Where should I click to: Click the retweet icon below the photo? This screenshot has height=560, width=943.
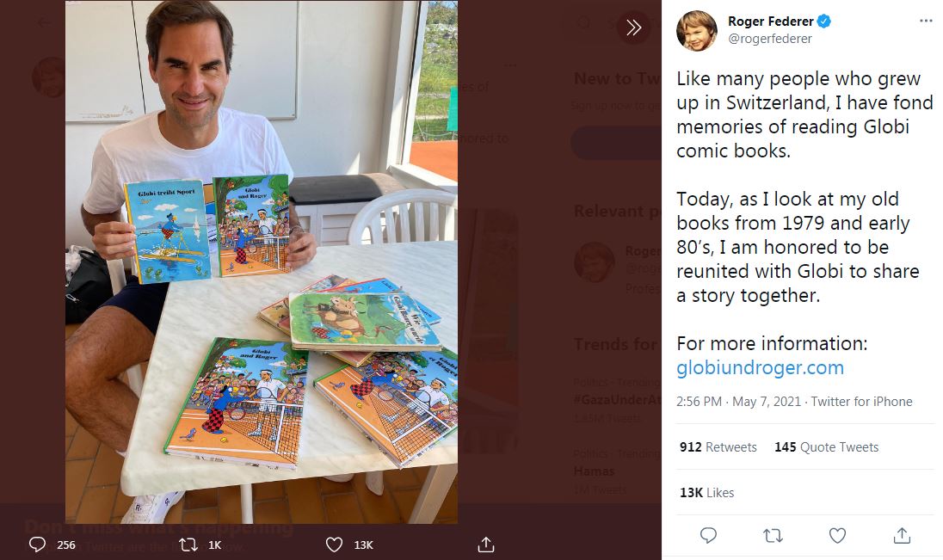coord(191,545)
